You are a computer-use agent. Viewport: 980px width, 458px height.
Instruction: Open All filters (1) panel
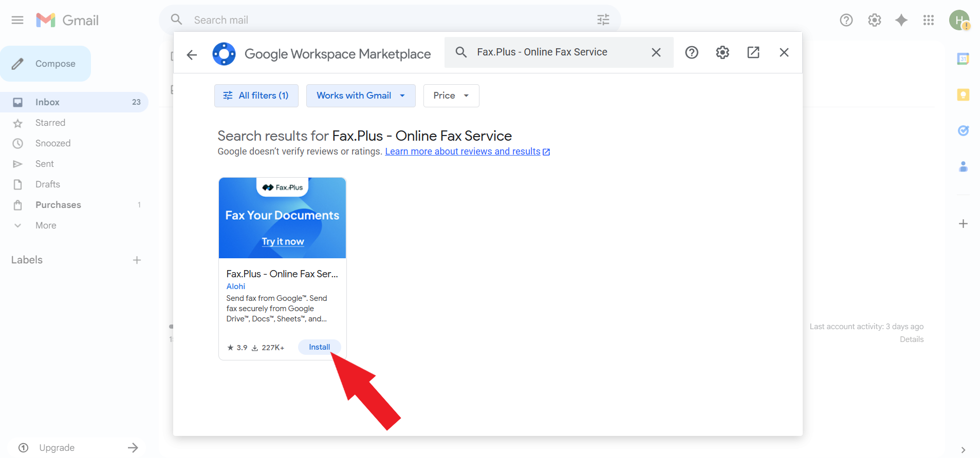tap(256, 96)
